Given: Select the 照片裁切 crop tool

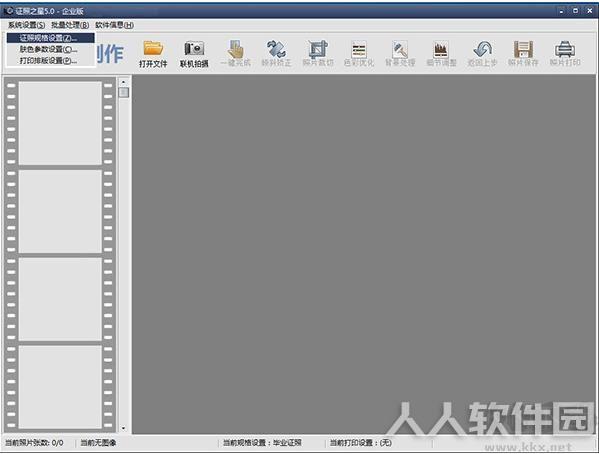Looking at the screenshot, I should point(318,54).
